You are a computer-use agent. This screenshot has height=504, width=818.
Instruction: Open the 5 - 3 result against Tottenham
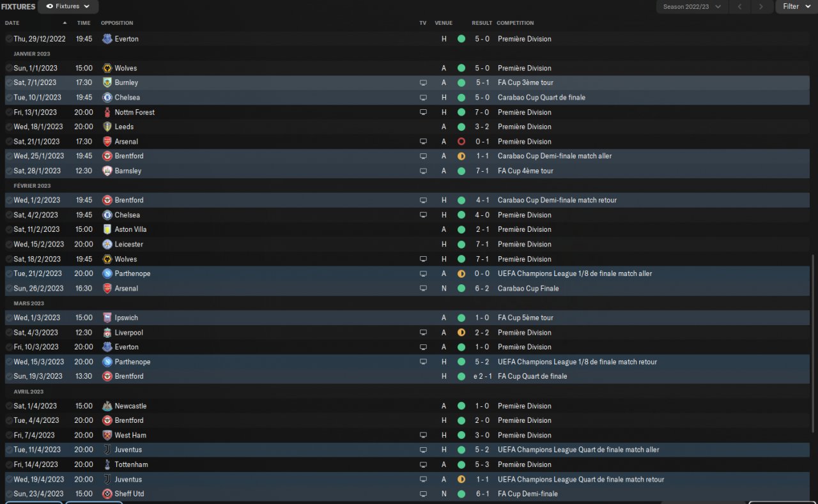point(482,464)
